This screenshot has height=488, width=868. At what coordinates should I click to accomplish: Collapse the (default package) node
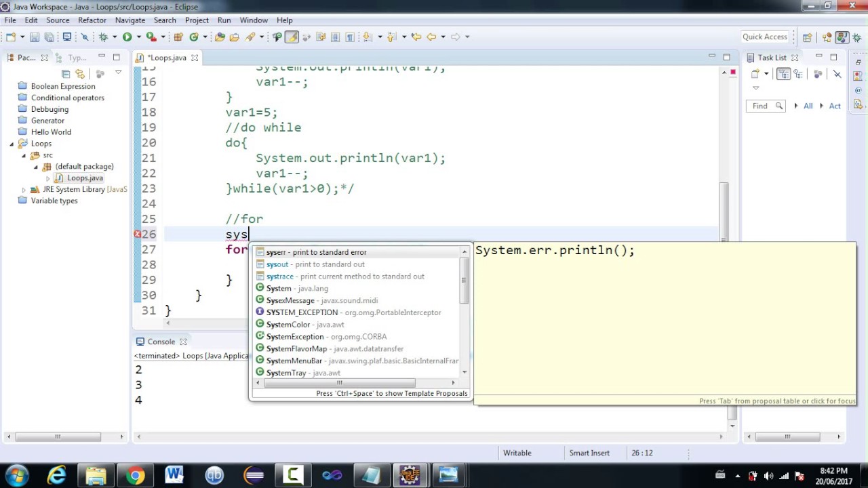(x=36, y=167)
